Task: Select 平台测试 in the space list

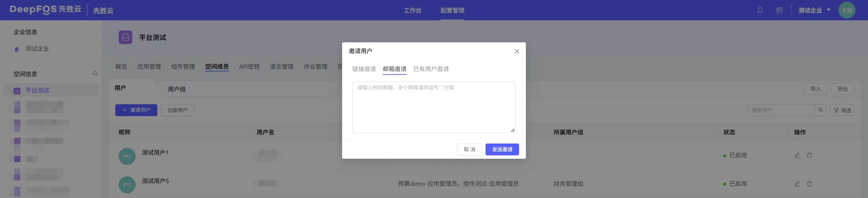Action: click(x=51, y=90)
